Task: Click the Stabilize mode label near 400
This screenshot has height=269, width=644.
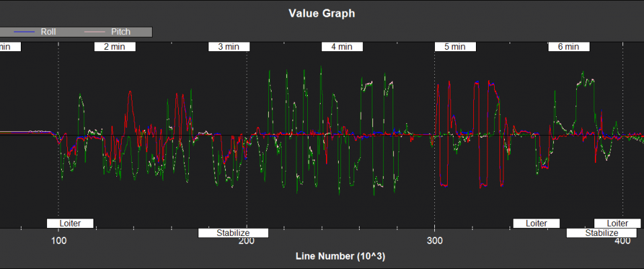Action: [601, 233]
